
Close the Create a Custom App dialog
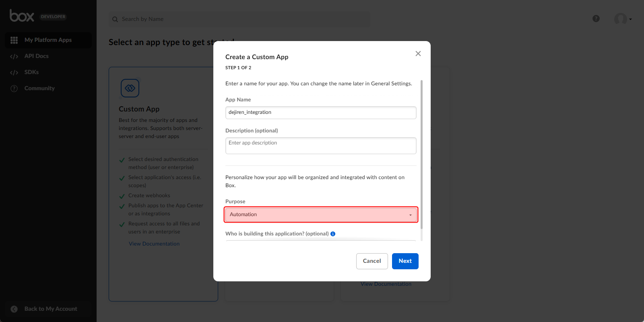pyautogui.click(x=418, y=54)
